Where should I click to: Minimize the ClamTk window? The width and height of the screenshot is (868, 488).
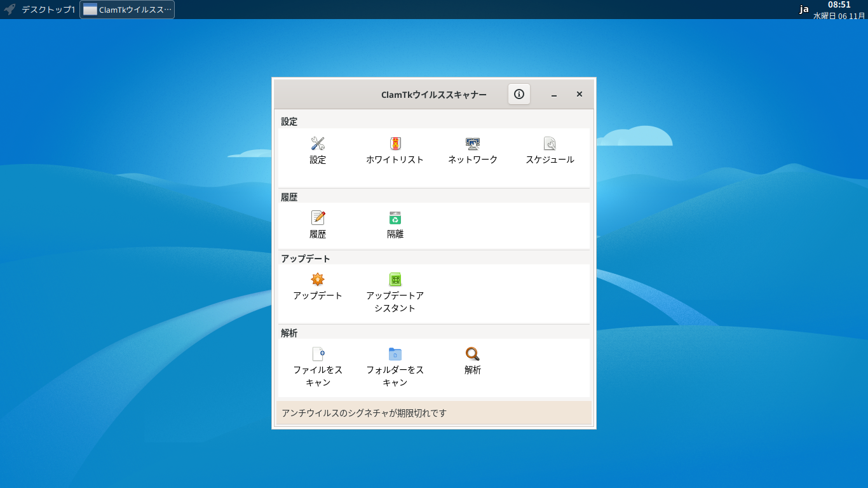coord(554,95)
